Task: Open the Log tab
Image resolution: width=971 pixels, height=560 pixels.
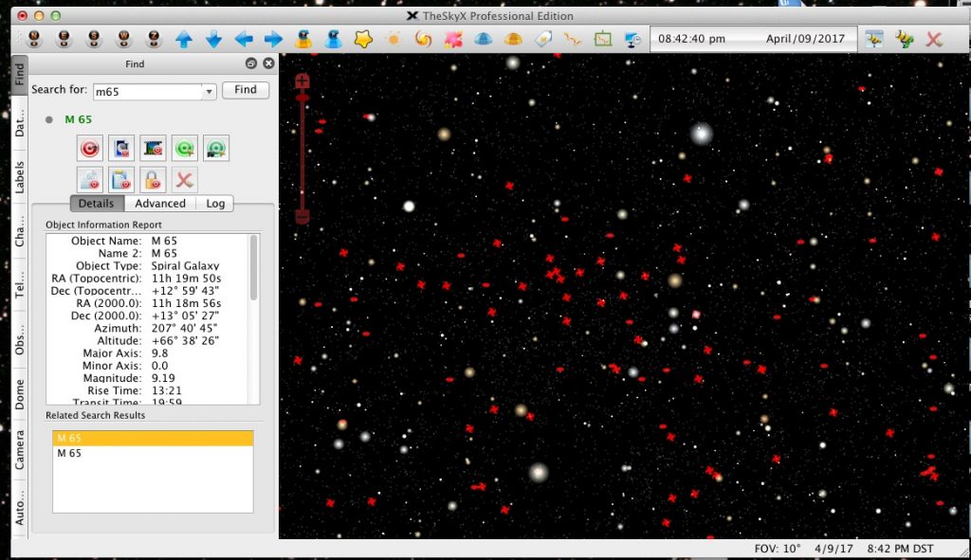Action: tap(215, 203)
